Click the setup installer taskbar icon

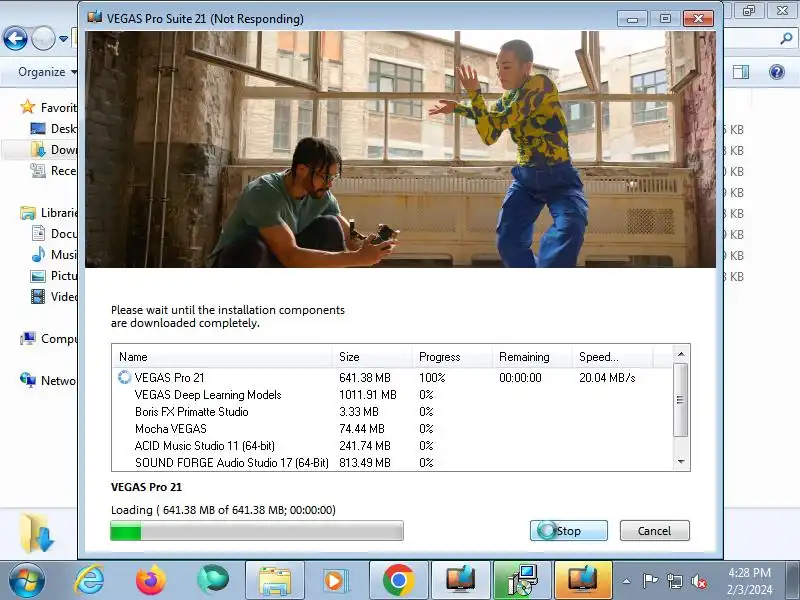click(522, 580)
